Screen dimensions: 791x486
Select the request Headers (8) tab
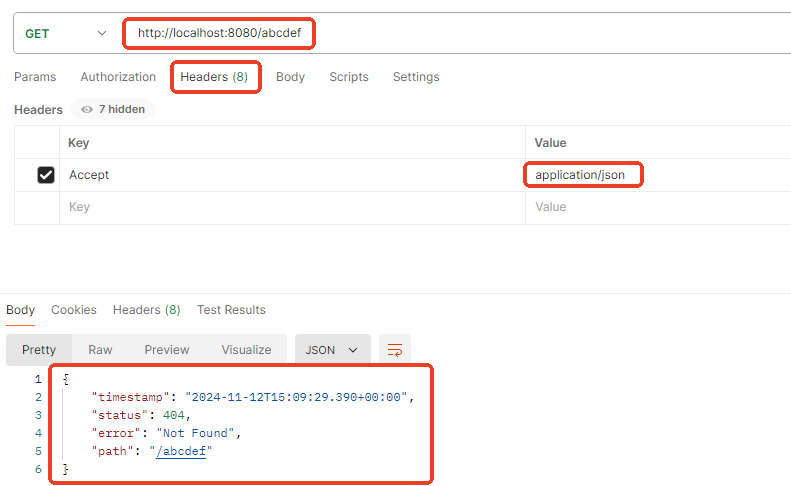pos(214,77)
